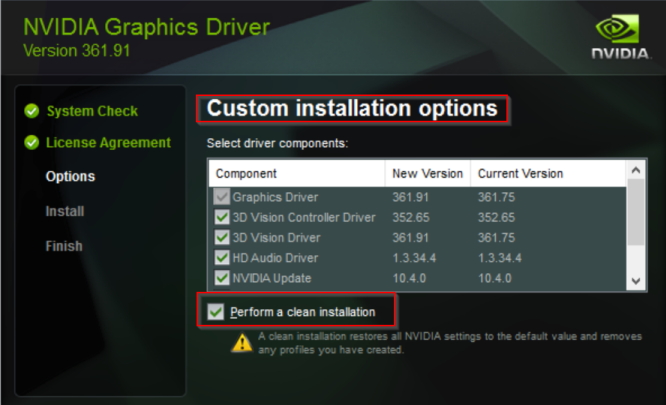This screenshot has width=666, height=405.
Task: Click the 3D Vision Controller Driver label
Action: click(304, 217)
